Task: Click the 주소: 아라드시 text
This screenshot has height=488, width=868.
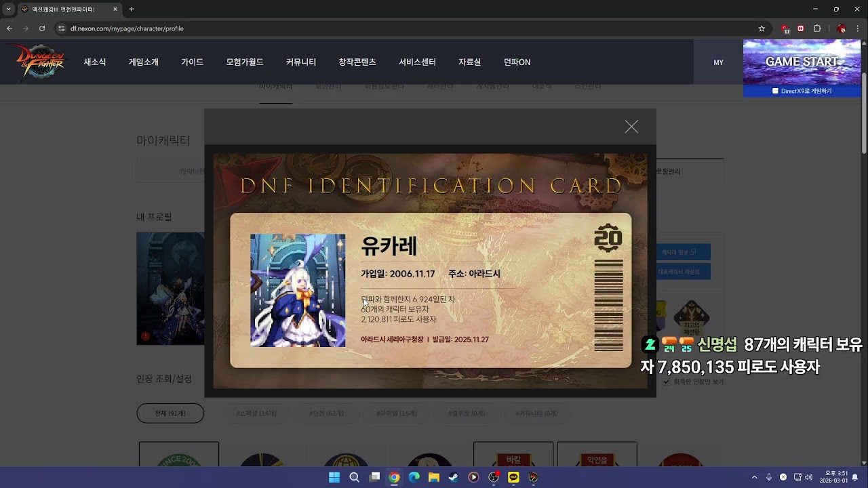Action: pyautogui.click(x=474, y=274)
